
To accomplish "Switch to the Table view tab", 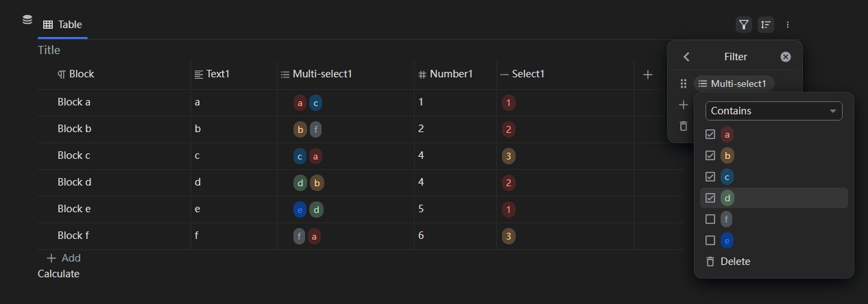I will 62,25.
